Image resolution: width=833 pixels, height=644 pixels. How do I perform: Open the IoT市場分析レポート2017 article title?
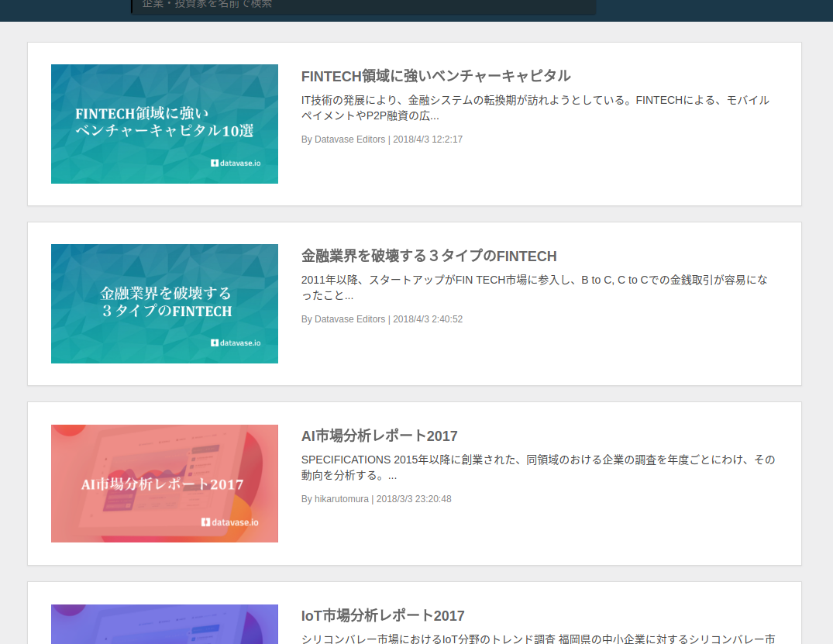(x=383, y=615)
